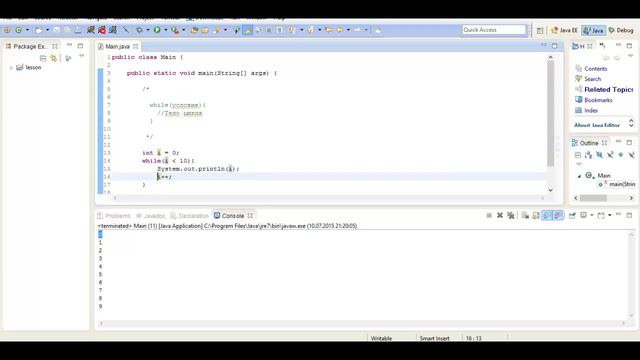Viewport: 640px width, 360px height.
Task: Switch to the Declaration tab
Action: click(x=189, y=216)
